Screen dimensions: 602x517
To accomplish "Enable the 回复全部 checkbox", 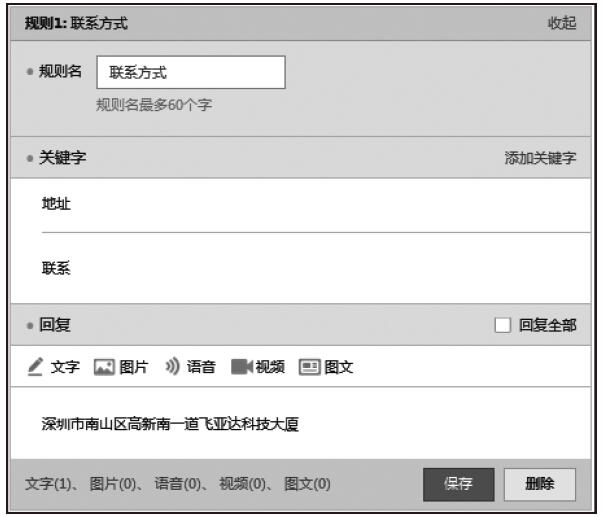I will coord(503,326).
